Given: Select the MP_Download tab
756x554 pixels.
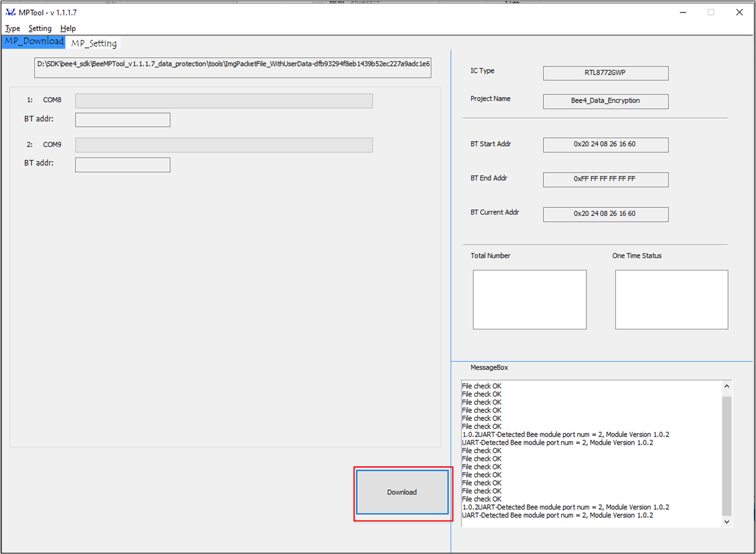Looking at the screenshot, I should (x=34, y=42).
